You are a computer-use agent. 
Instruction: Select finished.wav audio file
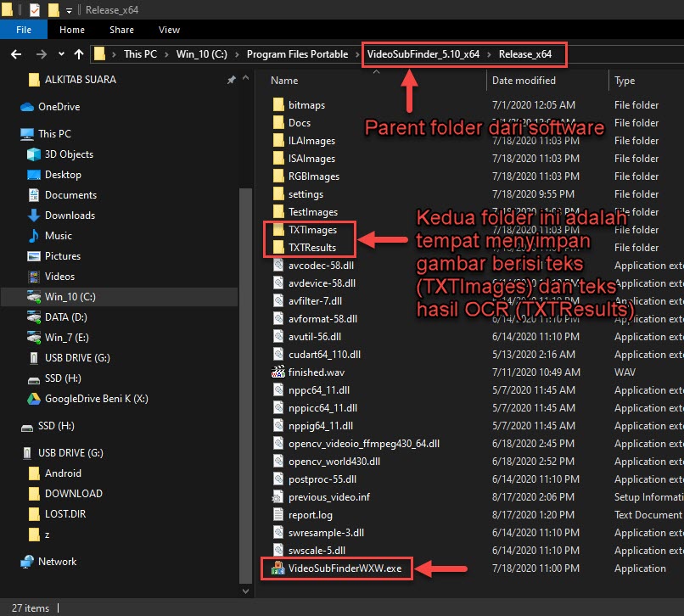[x=317, y=372]
